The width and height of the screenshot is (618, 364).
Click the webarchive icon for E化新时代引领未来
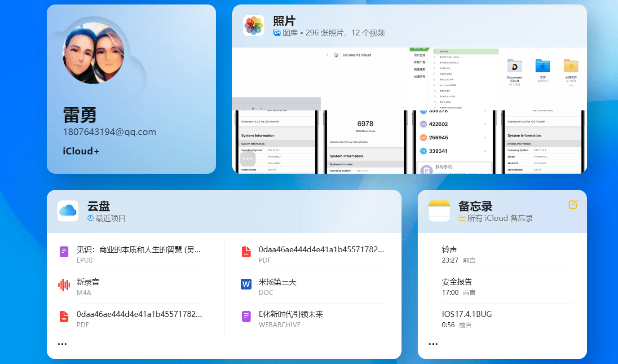(246, 316)
